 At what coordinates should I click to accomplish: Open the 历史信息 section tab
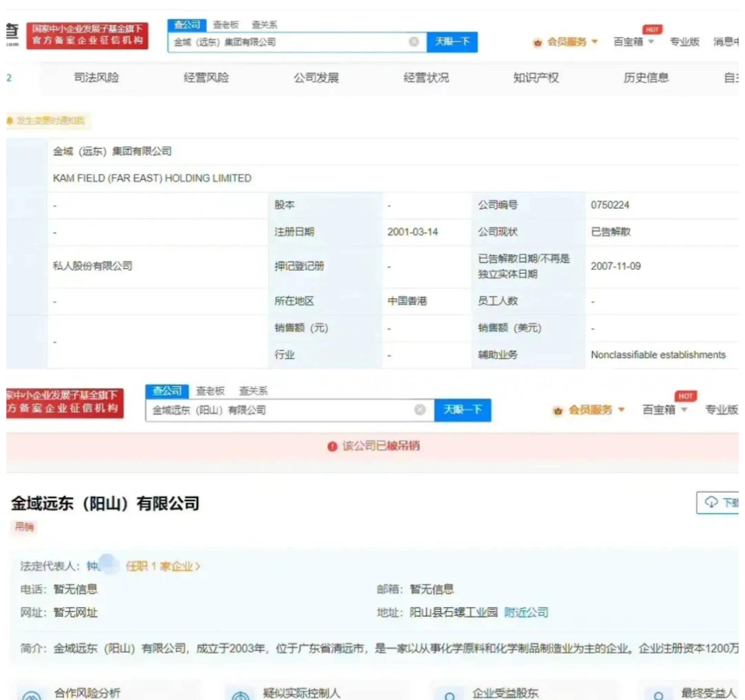click(x=646, y=78)
